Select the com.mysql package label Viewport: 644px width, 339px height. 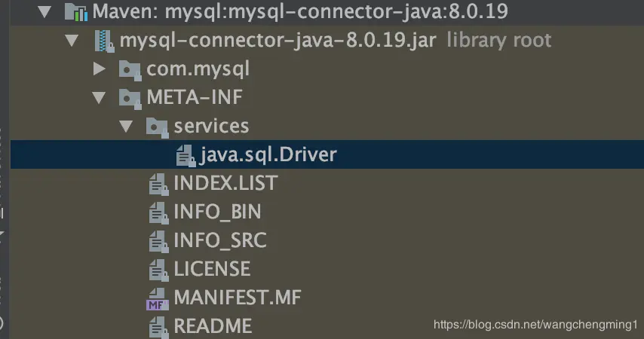198,69
